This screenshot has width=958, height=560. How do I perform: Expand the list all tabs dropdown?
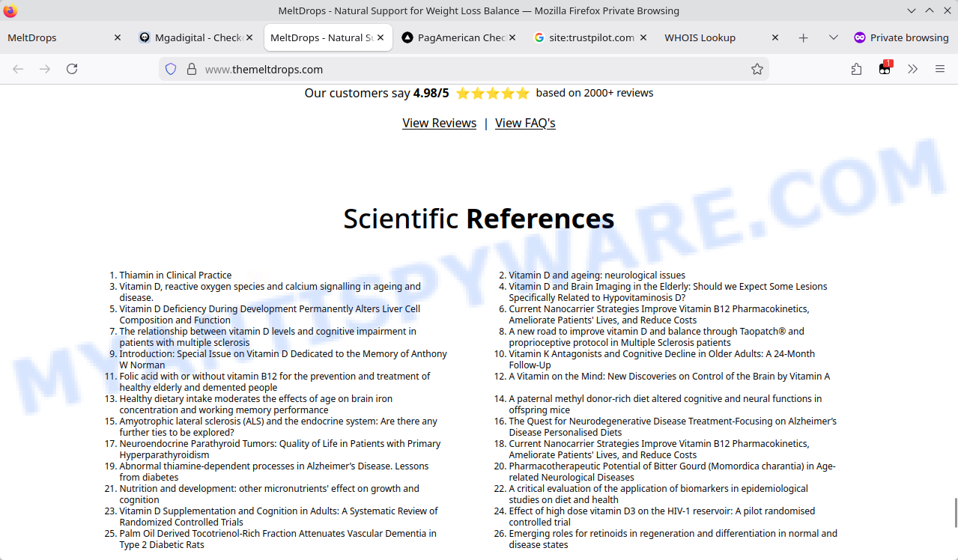click(x=833, y=37)
